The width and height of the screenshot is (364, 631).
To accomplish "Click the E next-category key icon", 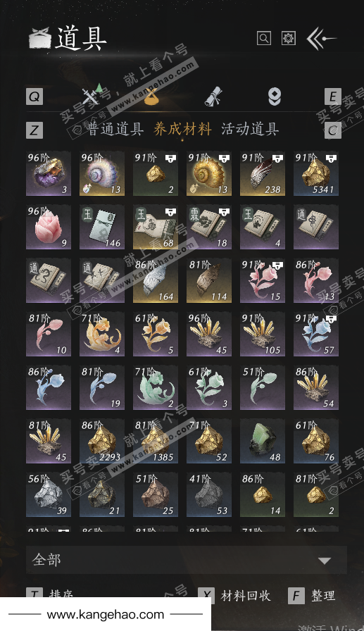I will (332, 96).
